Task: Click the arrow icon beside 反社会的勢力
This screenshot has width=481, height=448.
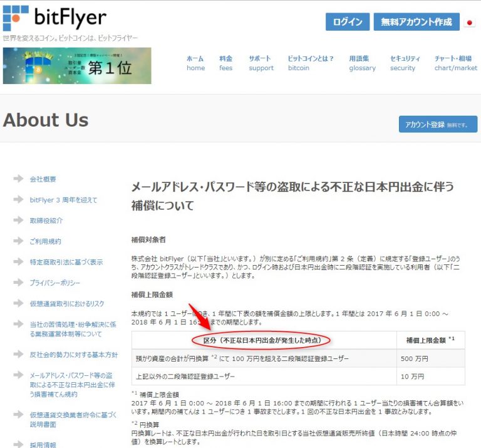Action: (18, 354)
